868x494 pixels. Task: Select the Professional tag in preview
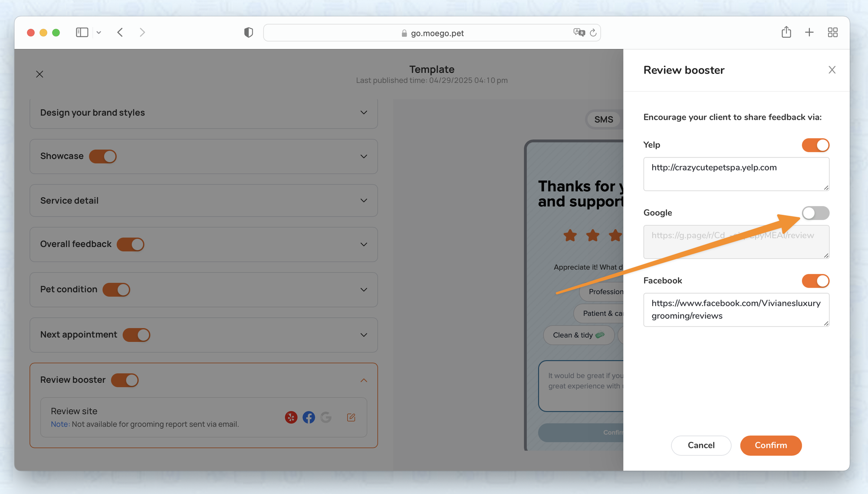coord(602,291)
